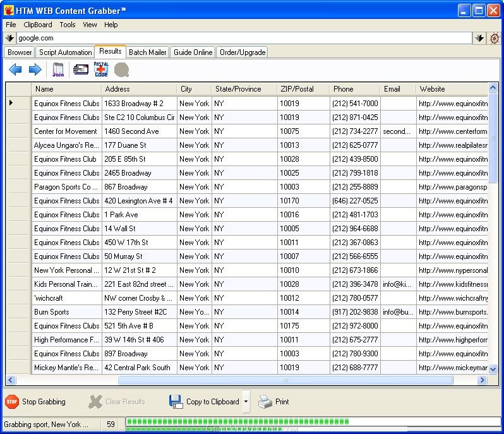Click the Join notepad icon

[x=58, y=69]
